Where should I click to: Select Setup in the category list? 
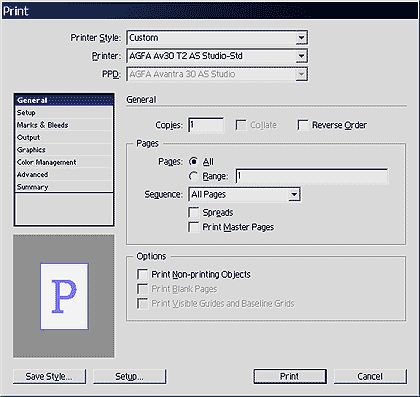click(64, 113)
